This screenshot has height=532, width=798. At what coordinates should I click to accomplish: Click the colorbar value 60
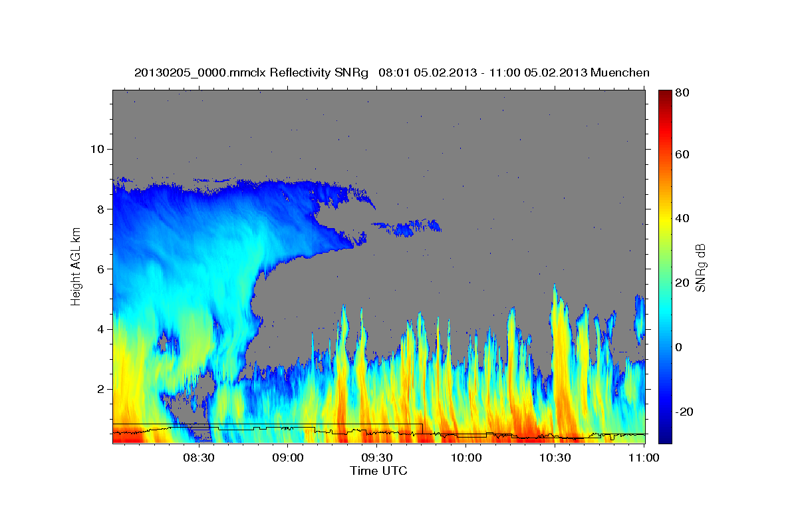(x=684, y=154)
